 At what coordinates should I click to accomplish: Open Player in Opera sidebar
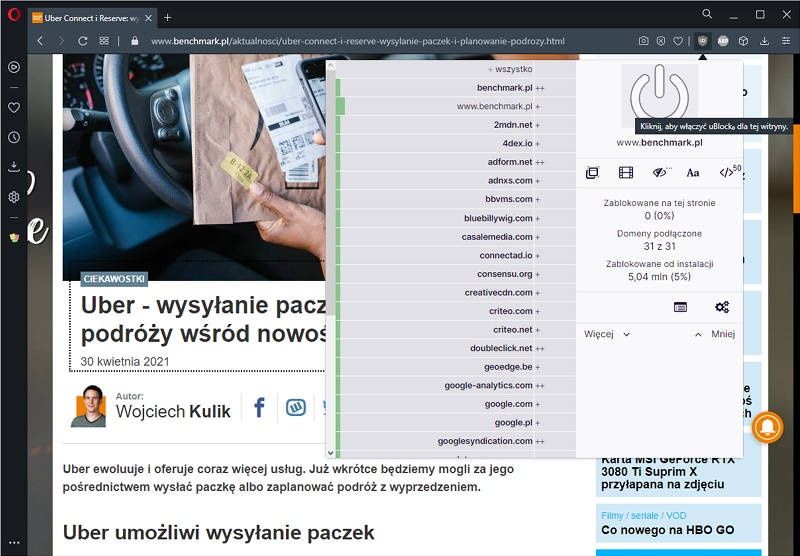[x=14, y=67]
